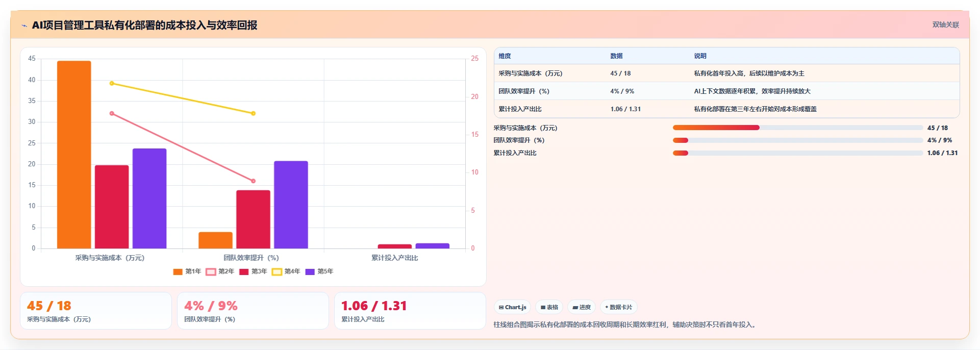The height and width of the screenshot is (350, 980).
Task: Toggle the 第1年 legend series
Action: tap(187, 271)
